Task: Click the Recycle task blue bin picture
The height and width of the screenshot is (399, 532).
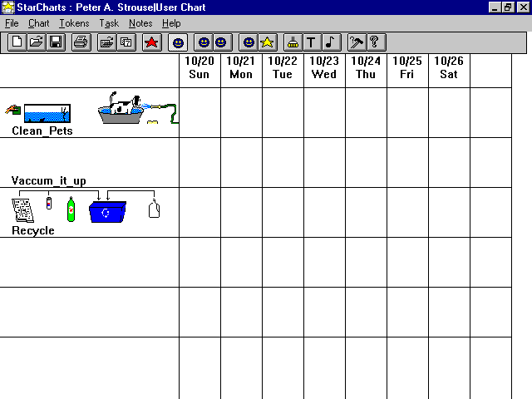Action: coord(106,212)
